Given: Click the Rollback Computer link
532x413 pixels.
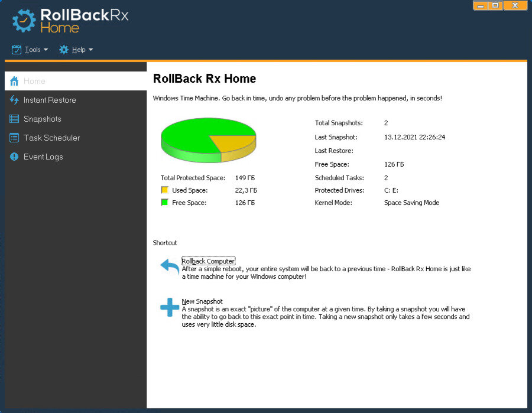Looking at the screenshot, I should [208, 261].
